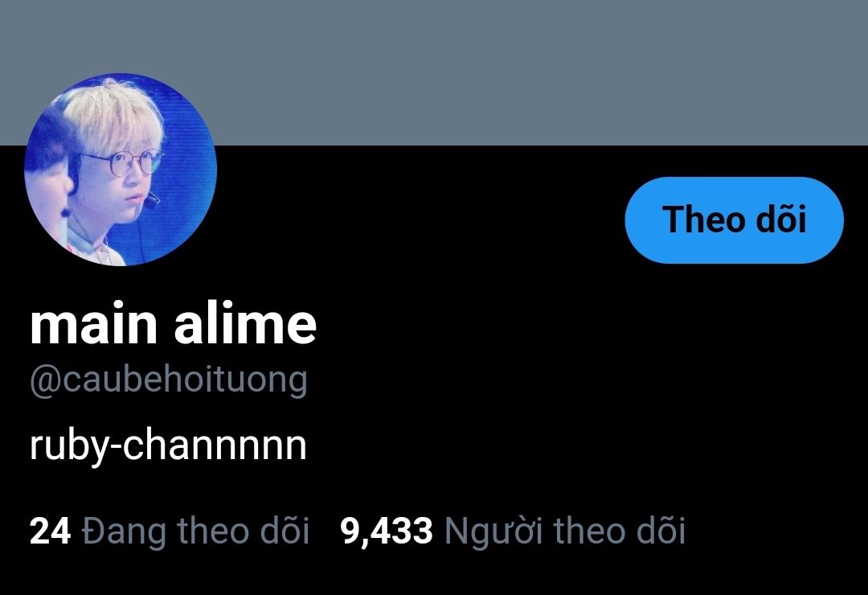This screenshot has width=868, height=595.
Task: Open the circular profile avatar photo
Action: click(x=121, y=170)
